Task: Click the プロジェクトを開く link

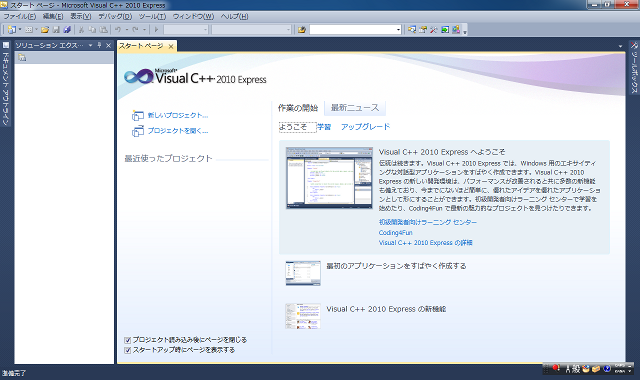Action: pyautogui.click(x=178, y=131)
